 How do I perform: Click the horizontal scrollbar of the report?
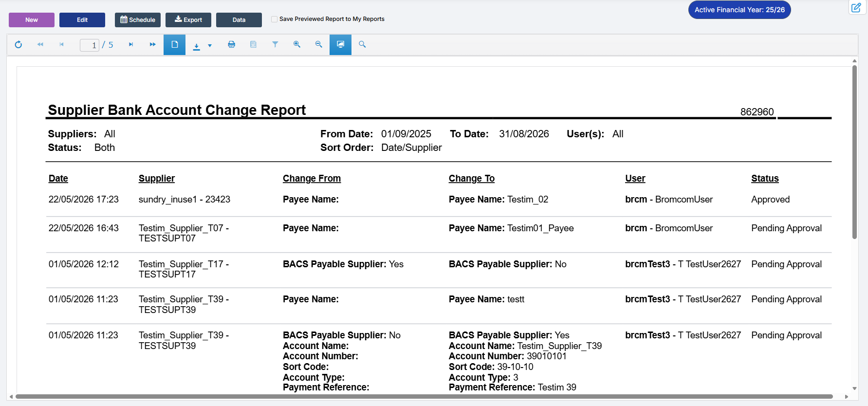pos(424,397)
